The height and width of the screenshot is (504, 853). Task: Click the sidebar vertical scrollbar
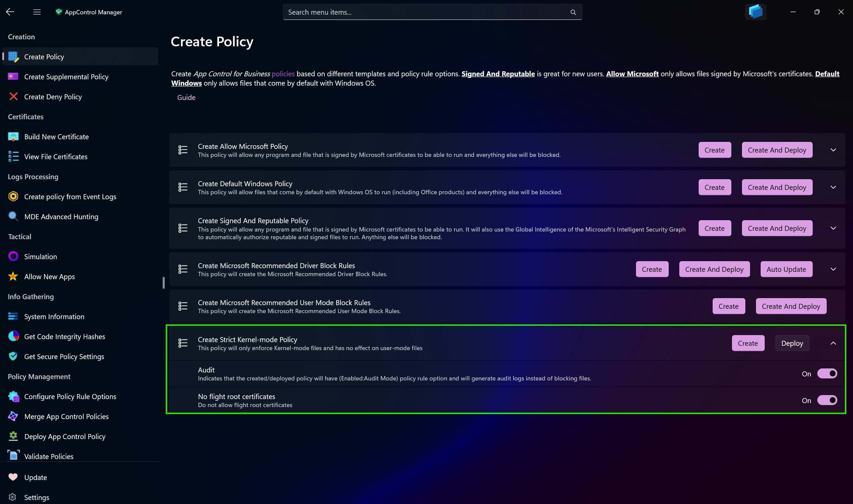click(x=163, y=283)
